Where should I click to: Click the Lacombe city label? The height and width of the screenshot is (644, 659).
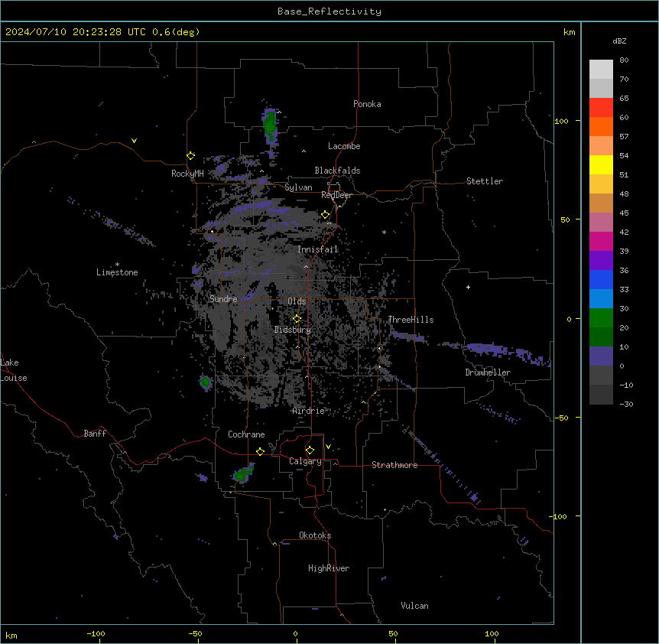[344, 146]
